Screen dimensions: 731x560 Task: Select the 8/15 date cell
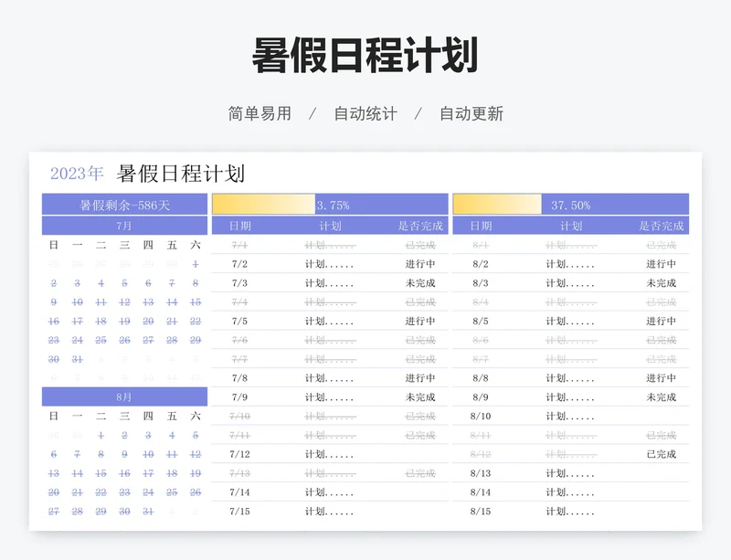tap(481, 512)
